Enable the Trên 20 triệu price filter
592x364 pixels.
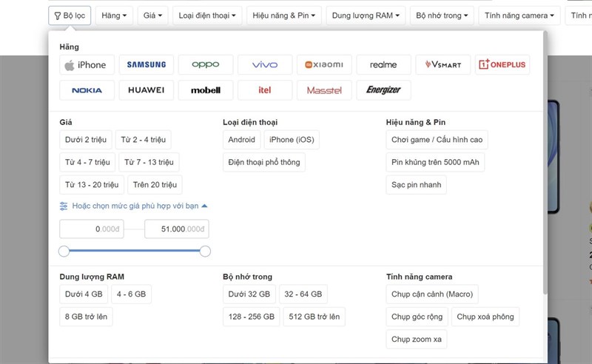[x=155, y=185]
